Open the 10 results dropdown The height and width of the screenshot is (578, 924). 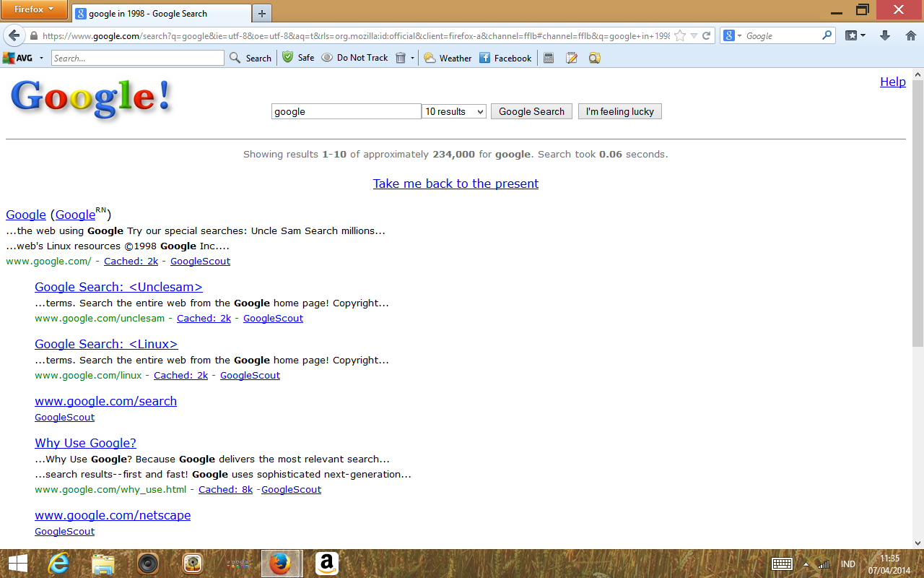454,111
